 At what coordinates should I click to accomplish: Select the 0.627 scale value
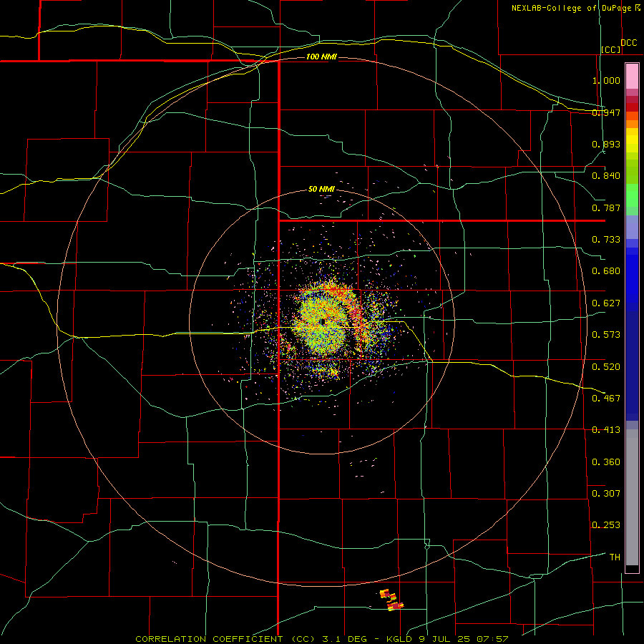click(606, 303)
